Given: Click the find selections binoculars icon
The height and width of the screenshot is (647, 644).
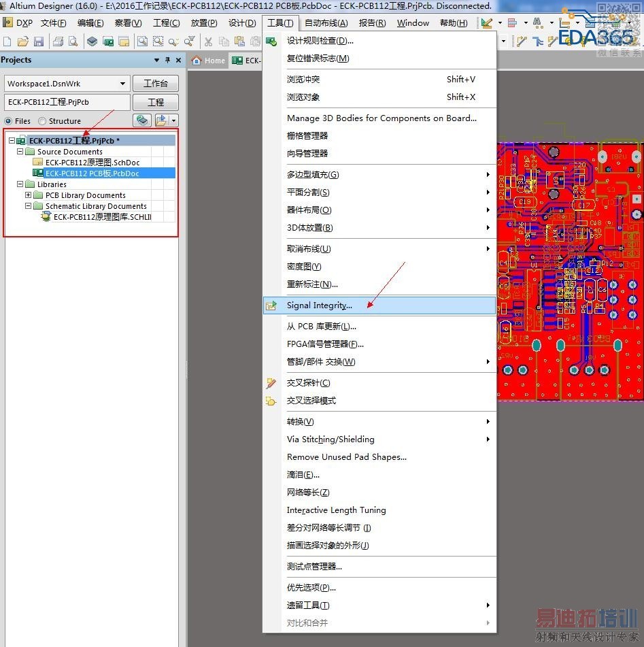Looking at the screenshot, I should pyautogui.click(x=537, y=22).
